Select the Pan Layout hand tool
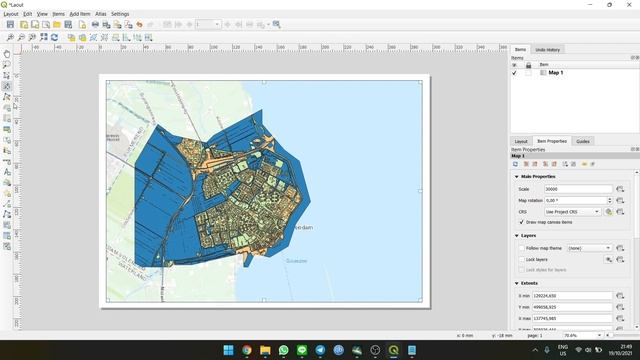Image resolution: width=640 pixels, height=360 pixels. coord(7,54)
